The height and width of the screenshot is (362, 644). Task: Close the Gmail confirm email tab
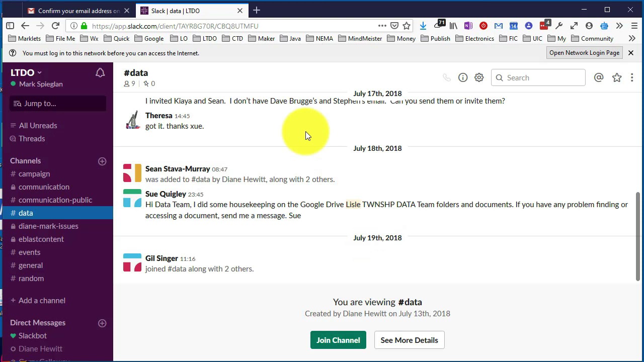click(x=127, y=11)
